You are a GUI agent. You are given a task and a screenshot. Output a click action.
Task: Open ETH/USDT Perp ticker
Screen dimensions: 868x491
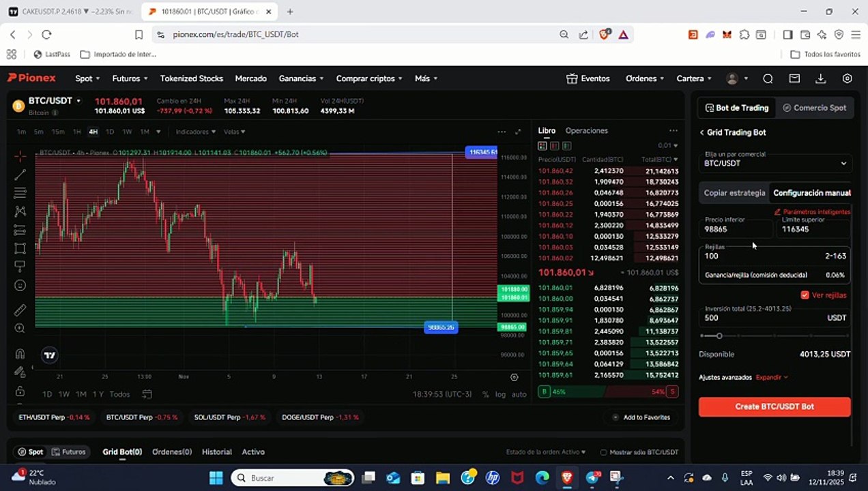54,417
